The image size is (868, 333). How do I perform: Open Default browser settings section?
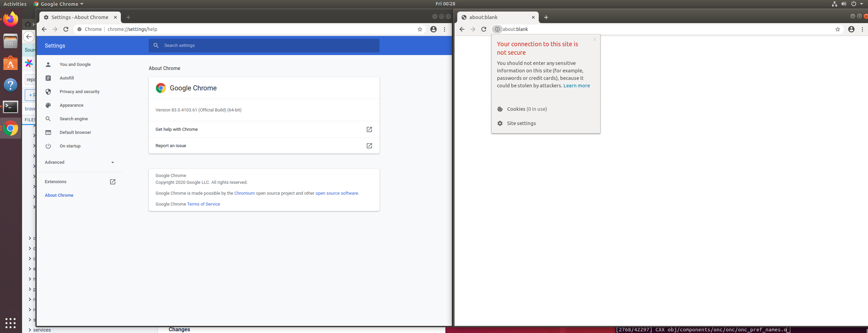[x=75, y=133]
